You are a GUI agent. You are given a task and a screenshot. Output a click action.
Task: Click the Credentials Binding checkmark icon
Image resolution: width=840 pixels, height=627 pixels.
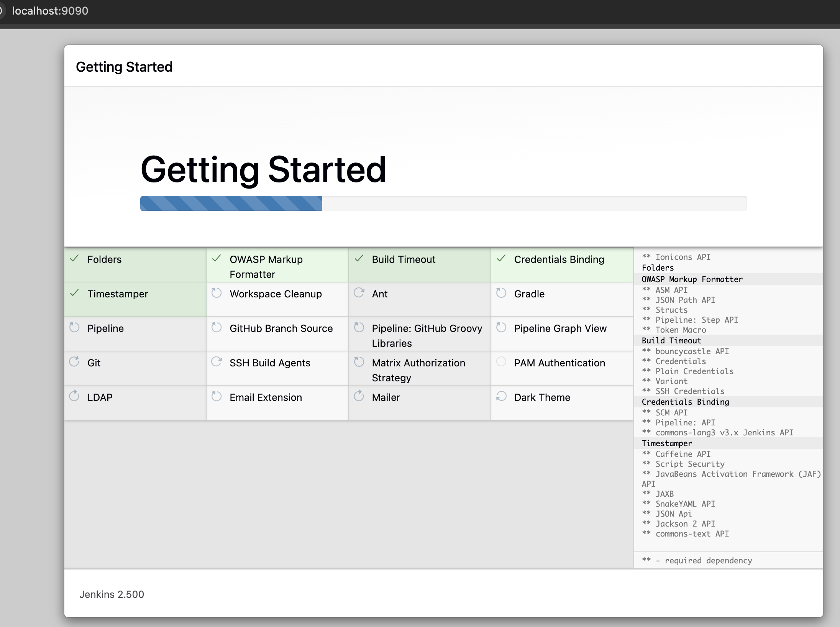[501, 259]
